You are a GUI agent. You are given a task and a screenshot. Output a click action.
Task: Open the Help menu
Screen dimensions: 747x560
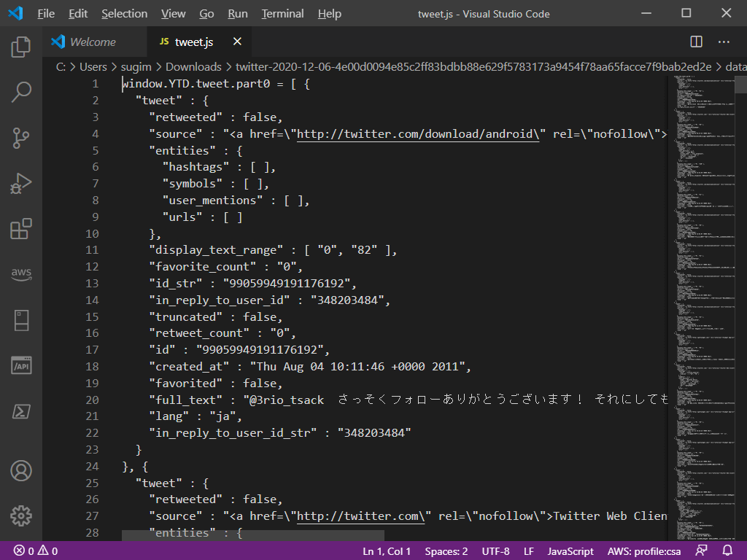click(x=330, y=14)
